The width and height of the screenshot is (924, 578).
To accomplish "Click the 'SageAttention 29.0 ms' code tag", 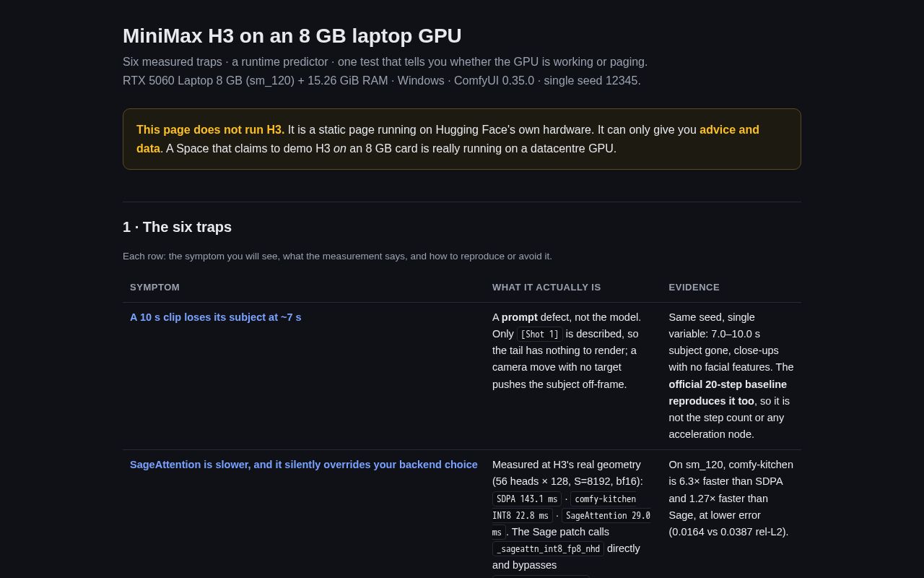I will click(x=571, y=524).
